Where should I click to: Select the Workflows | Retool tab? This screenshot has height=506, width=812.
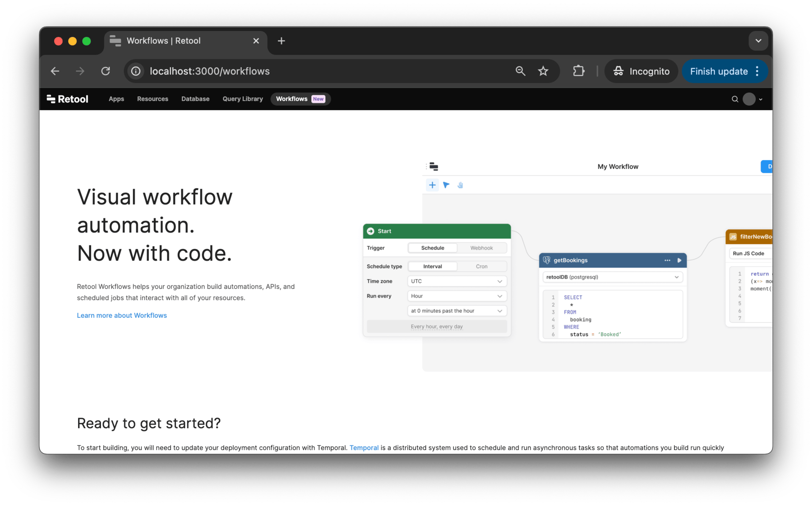coord(185,41)
